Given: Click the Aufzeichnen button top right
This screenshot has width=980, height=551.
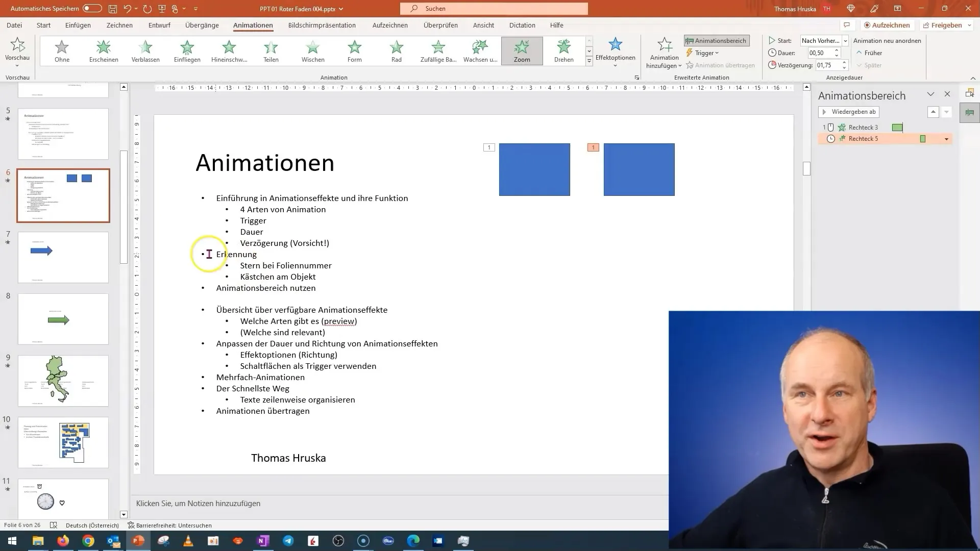Looking at the screenshot, I should coord(887,25).
